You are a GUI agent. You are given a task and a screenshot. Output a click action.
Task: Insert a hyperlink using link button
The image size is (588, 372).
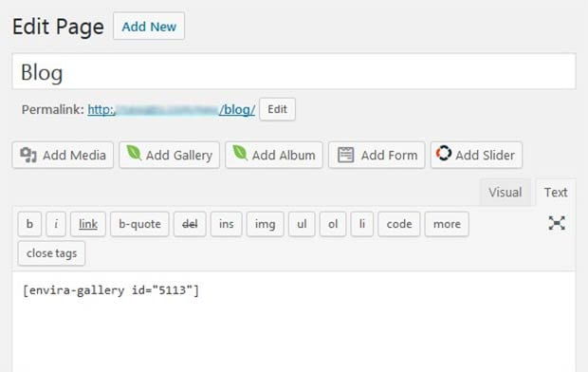[x=88, y=224]
